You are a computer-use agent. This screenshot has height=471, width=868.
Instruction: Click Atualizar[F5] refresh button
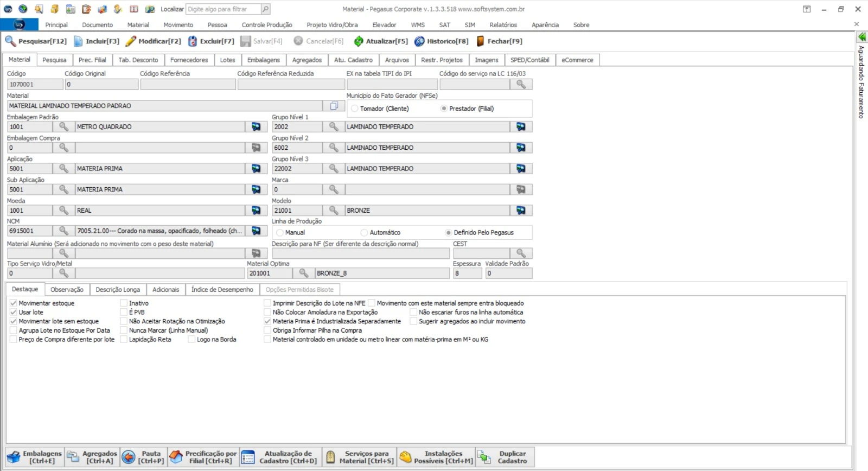[381, 41]
